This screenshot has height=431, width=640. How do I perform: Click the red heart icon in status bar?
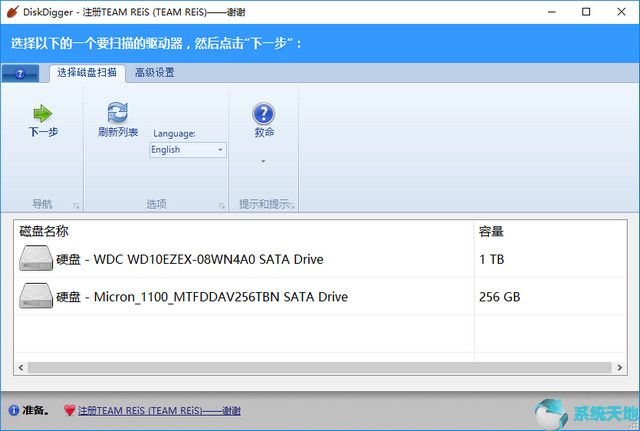(x=70, y=410)
